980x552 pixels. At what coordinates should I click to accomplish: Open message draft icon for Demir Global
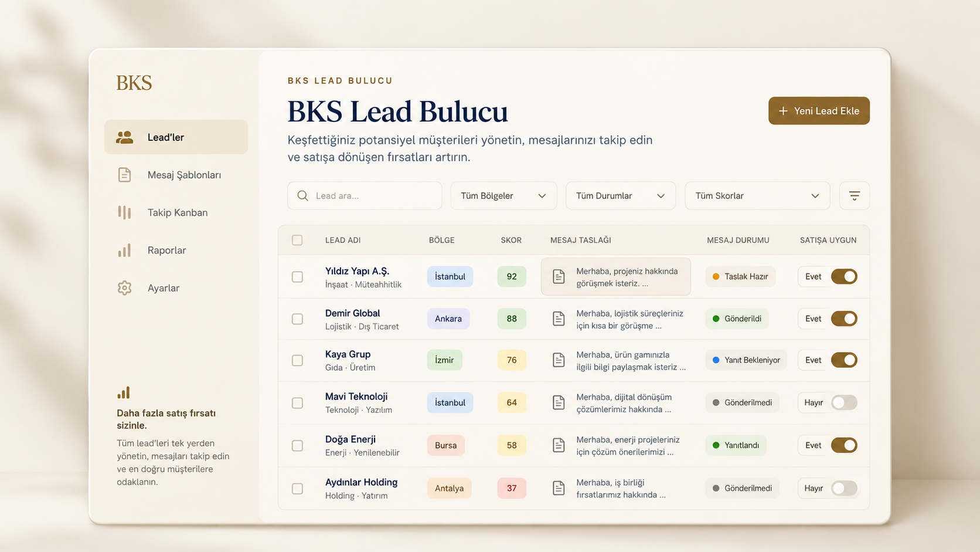click(x=559, y=319)
